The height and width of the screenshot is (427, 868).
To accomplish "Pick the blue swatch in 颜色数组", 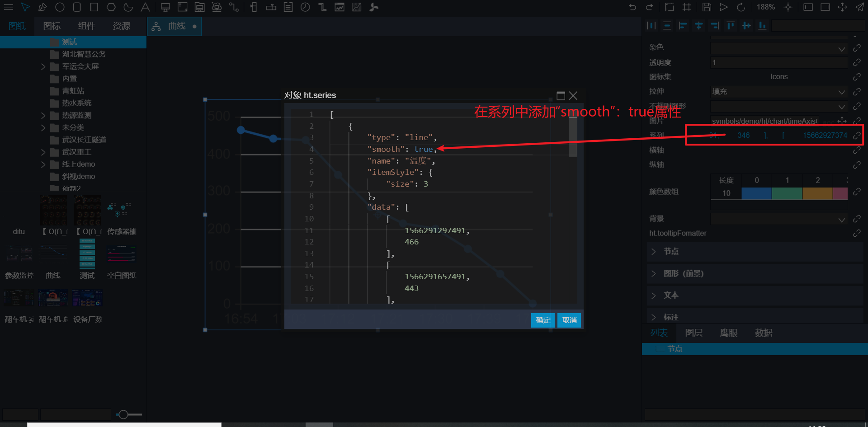I will [x=756, y=193].
